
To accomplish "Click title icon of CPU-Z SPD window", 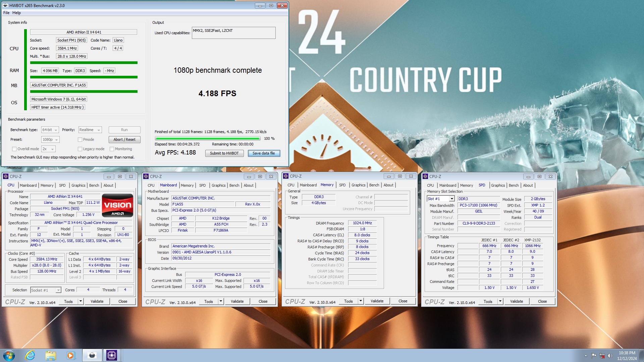I will pos(425,176).
